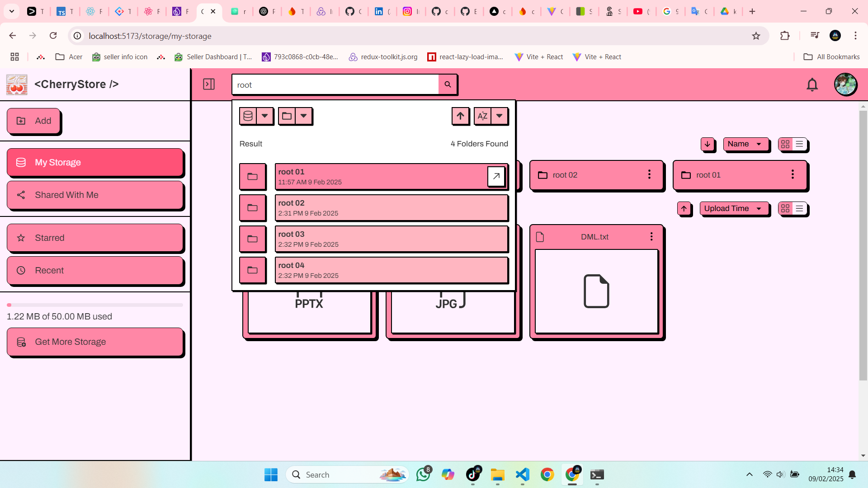Click Get More Storage button

(95, 342)
